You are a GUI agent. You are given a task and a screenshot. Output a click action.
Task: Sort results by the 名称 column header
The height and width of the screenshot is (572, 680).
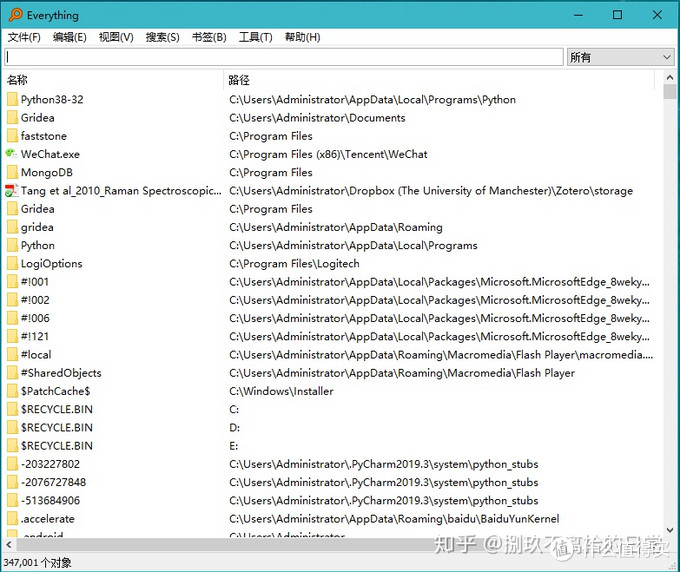tap(114, 80)
